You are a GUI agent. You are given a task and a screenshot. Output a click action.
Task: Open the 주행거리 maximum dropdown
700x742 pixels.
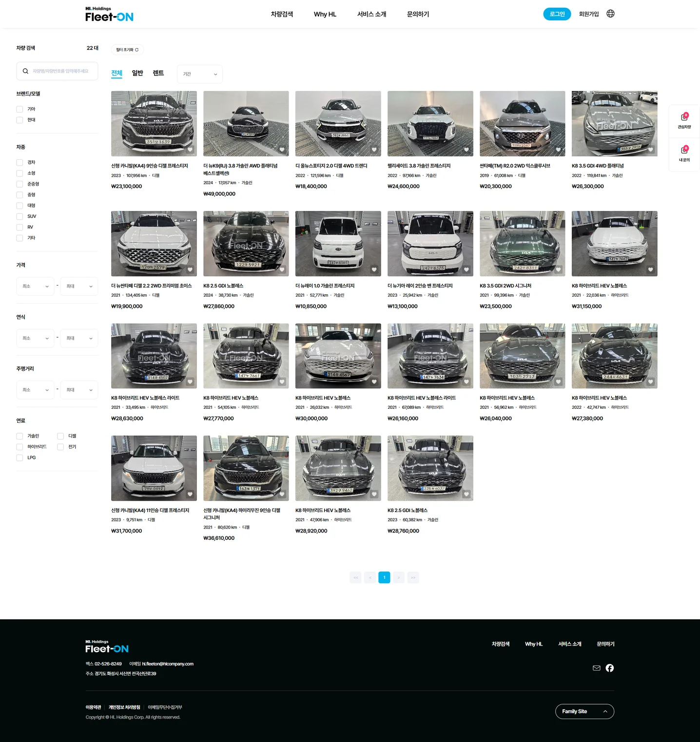(x=79, y=390)
